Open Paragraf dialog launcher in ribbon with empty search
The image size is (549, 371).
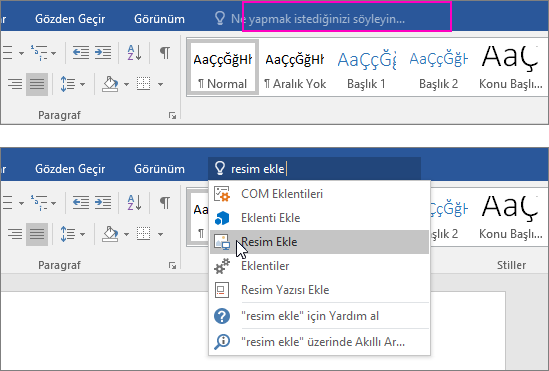(172, 115)
